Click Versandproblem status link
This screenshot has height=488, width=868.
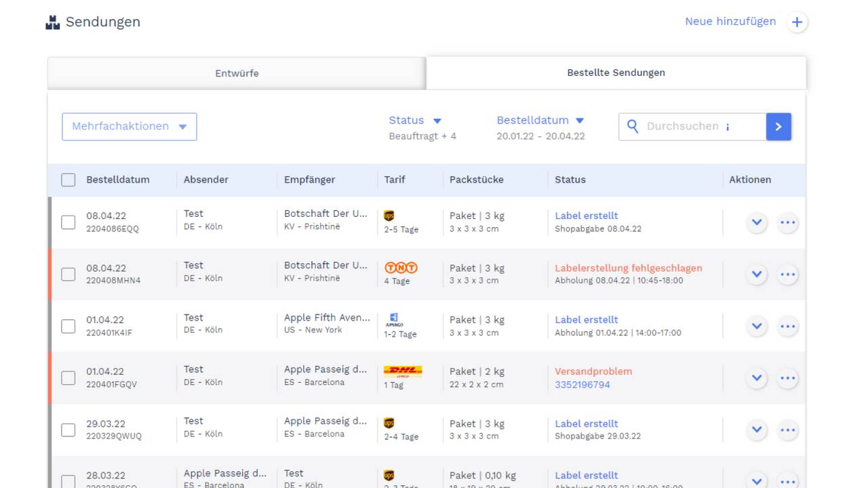pyautogui.click(x=593, y=371)
